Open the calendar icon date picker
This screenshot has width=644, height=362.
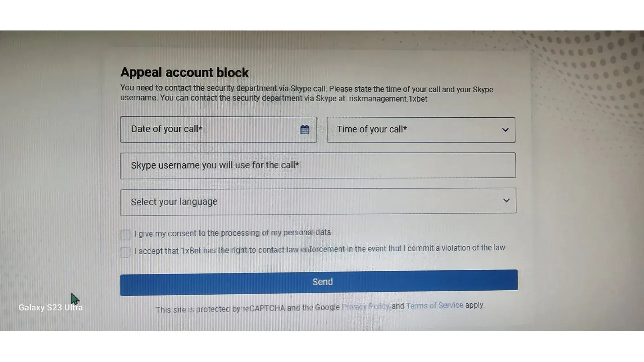pyautogui.click(x=305, y=130)
